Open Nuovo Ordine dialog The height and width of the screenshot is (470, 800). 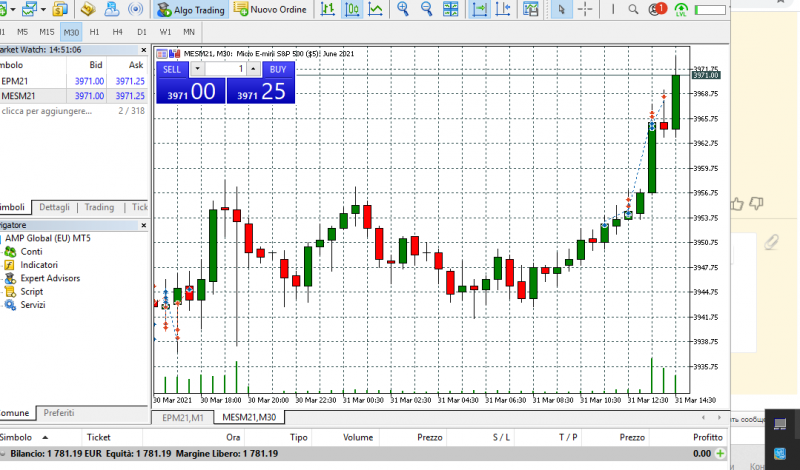click(x=270, y=9)
